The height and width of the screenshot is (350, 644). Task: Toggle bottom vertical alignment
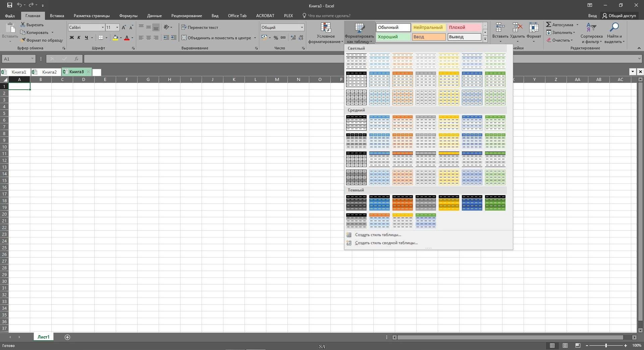coord(156,28)
